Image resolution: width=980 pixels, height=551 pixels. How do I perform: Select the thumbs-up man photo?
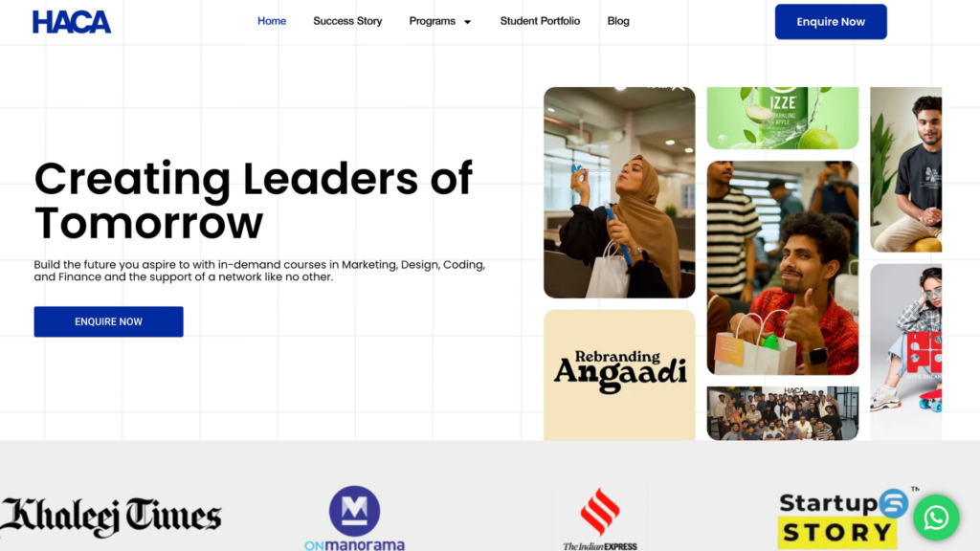(x=783, y=268)
